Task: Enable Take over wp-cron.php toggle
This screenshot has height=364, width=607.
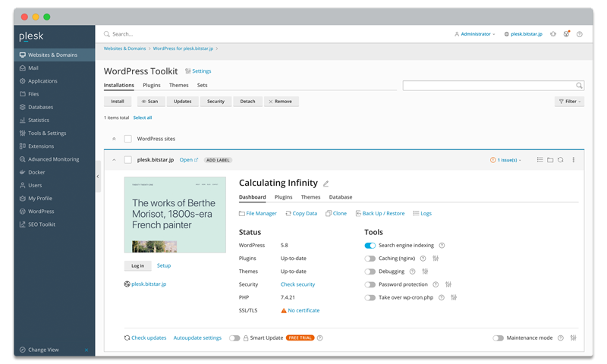Action: pos(370,298)
